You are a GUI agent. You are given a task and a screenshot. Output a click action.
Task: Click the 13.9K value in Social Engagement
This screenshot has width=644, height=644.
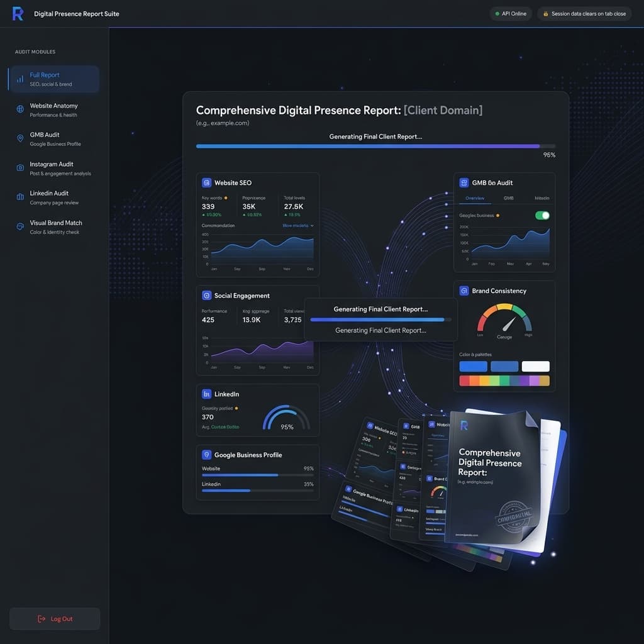252,319
